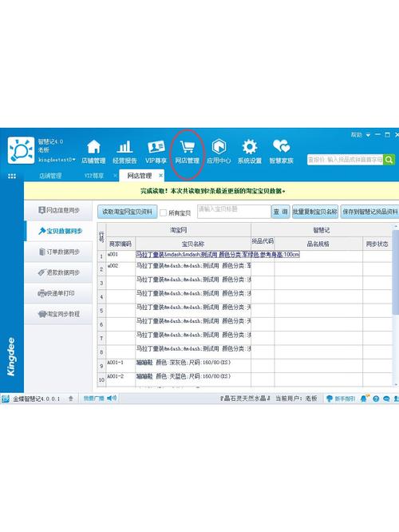This screenshot has height=532, width=399.
Task: Open 系统设置 gear icon
Action: pos(250,147)
